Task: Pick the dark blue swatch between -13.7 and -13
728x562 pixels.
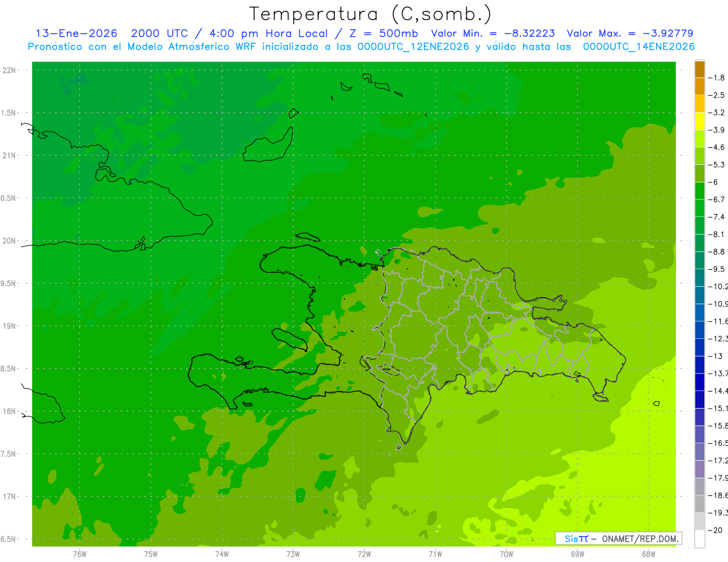Action: 699,365
